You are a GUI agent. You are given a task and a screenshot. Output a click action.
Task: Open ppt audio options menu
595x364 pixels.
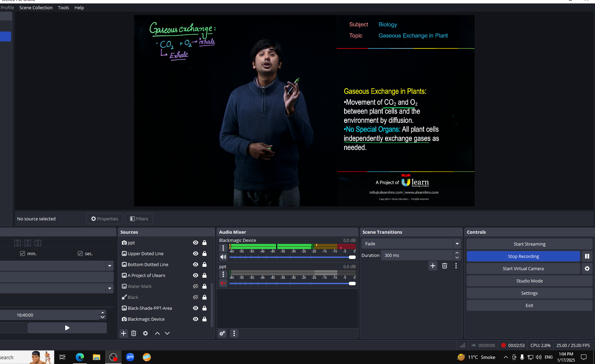coord(223,274)
